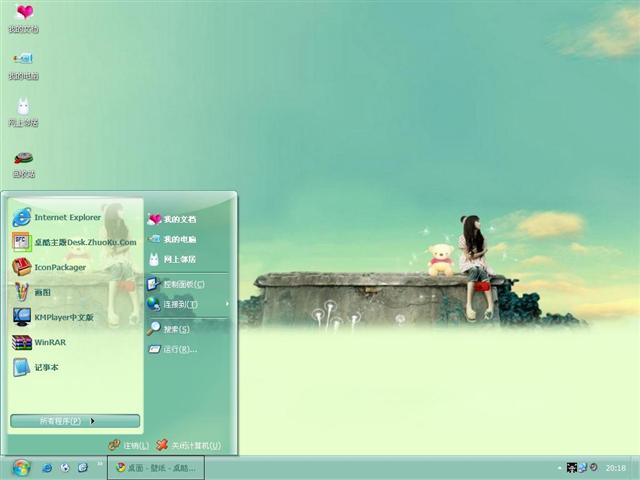This screenshot has height=480, width=640.
Task: Expand the Quick Launch overflow chevron
Action: tap(99, 463)
